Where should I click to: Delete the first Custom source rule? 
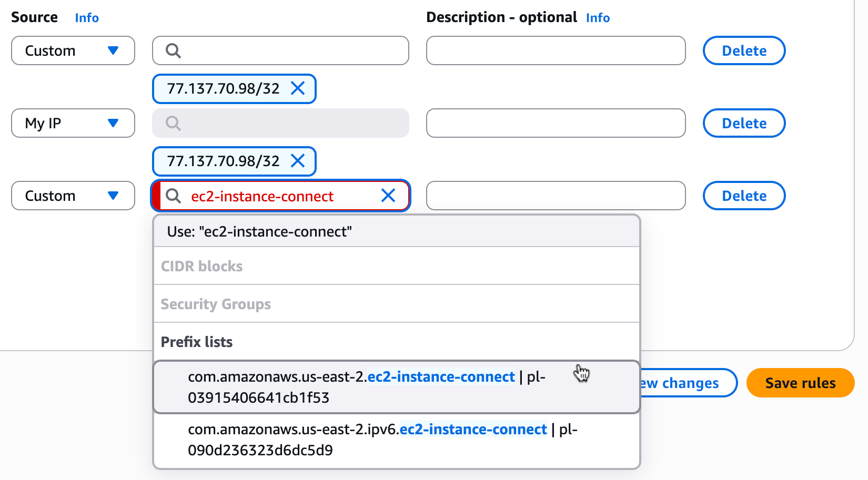tap(744, 50)
